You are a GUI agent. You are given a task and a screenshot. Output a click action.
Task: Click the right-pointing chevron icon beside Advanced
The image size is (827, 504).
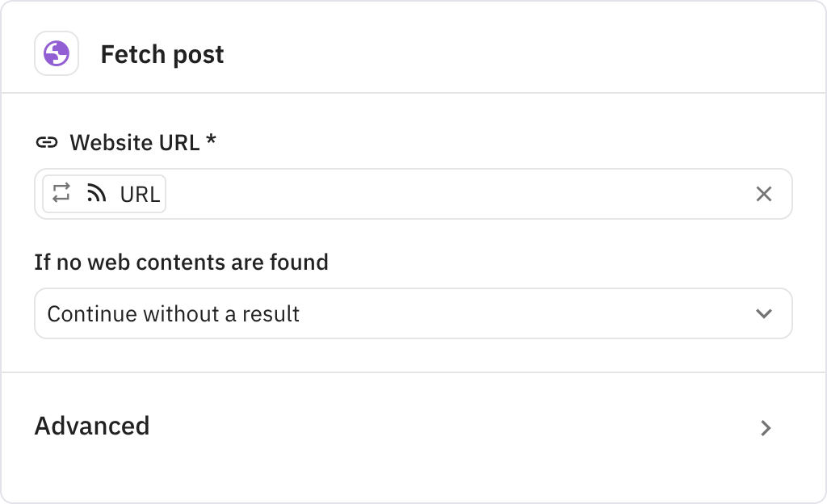pyautogui.click(x=766, y=428)
